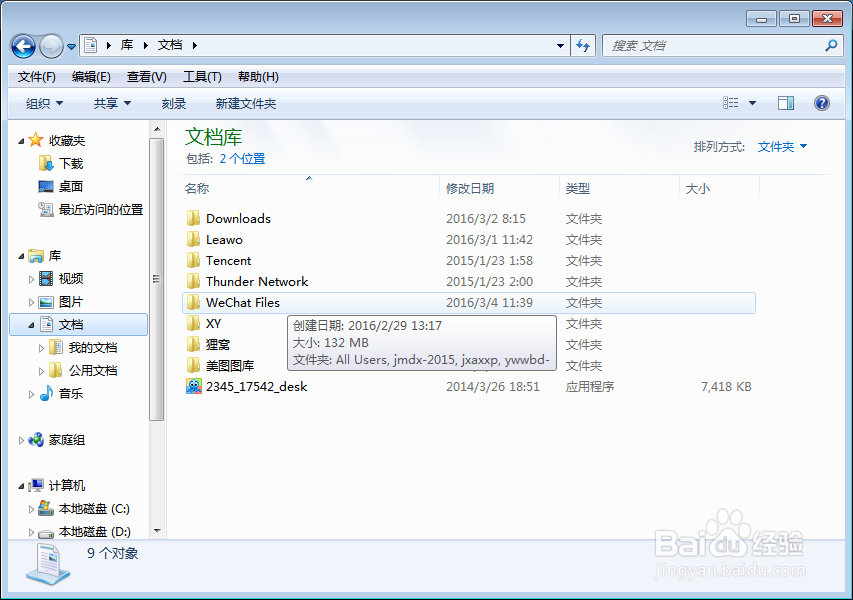Screen dimensions: 853x600
Task: Select the 家庭组 icon in sidebar
Action: [x=36, y=440]
